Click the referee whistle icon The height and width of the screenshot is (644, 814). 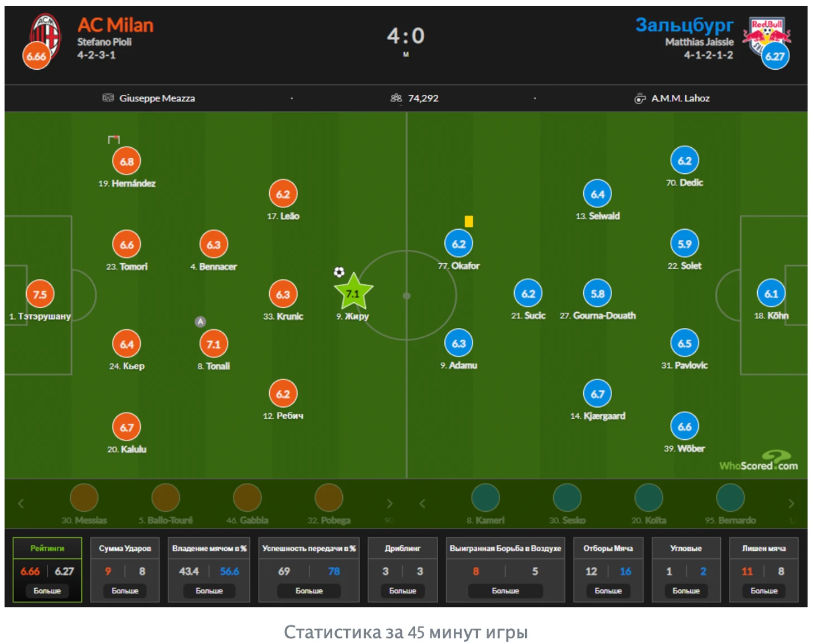coord(639,99)
